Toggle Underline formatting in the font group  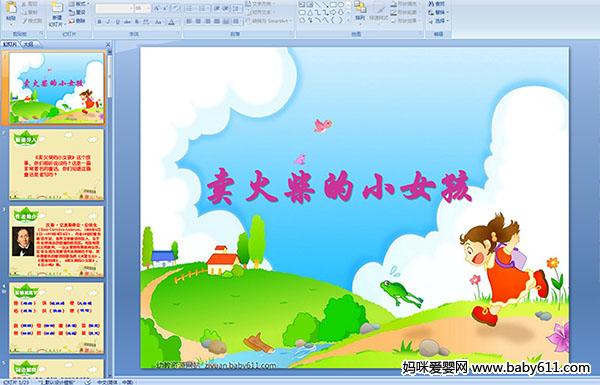pyautogui.click(x=117, y=22)
